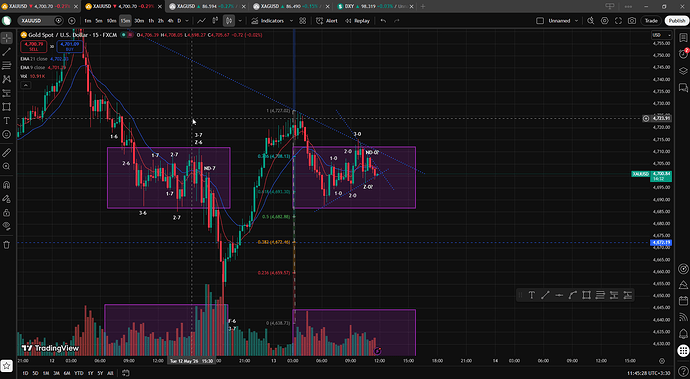
Task: Open the Trade panel
Action: [x=651, y=21]
